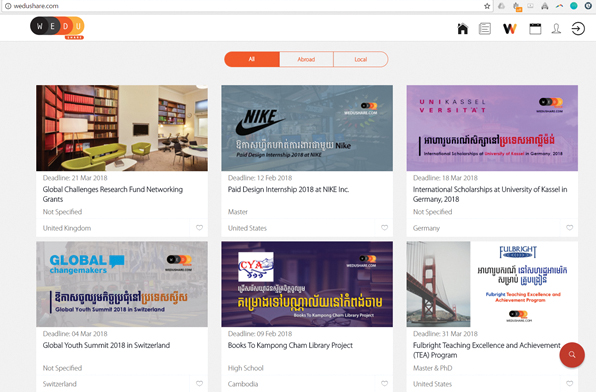Click the sign-in arrow icon
The image size is (596, 392).
[578, 29]
